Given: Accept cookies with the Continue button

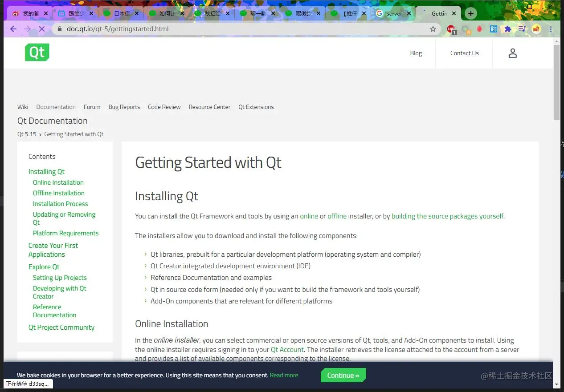Looking at the screenshot, I should coord(343,375).
